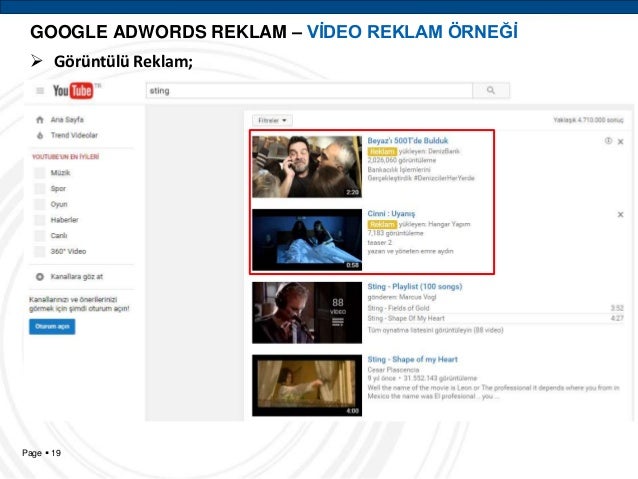
Task: Click the Kanallara göz at plus icon
Action: [x=40, y=277]
